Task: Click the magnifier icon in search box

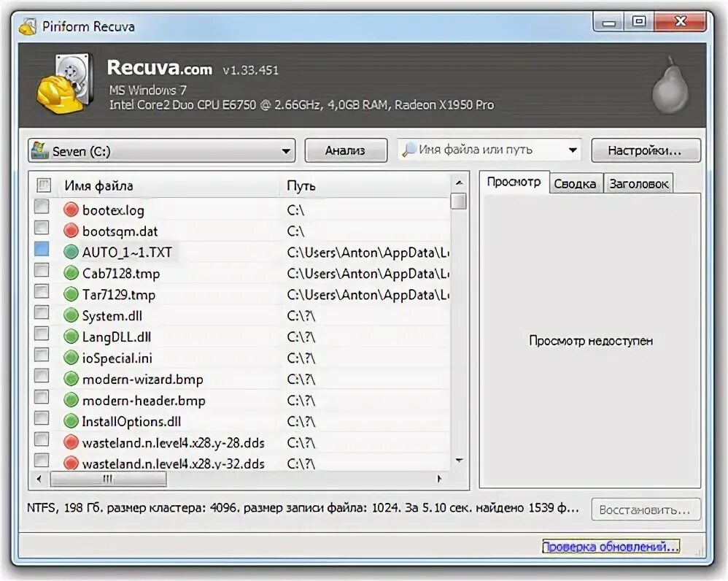Action: point(409,150)
